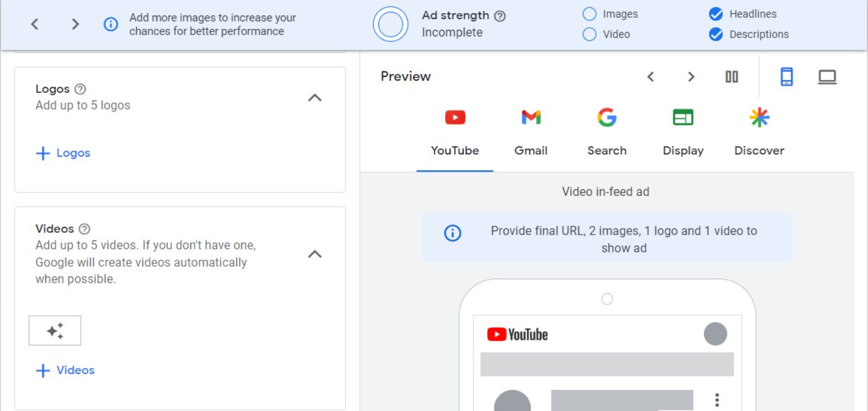Image resolution: width=868 pixels, height=411 pixels.
Task: Switch to the Gmail preview tab
Action: tap(531, 133)
